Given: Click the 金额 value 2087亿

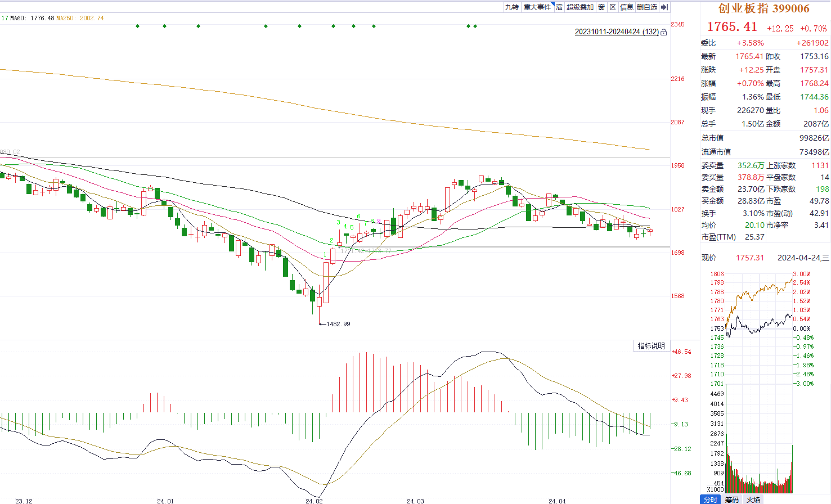Looking at the screenshot, I should (x=816, y=124).
